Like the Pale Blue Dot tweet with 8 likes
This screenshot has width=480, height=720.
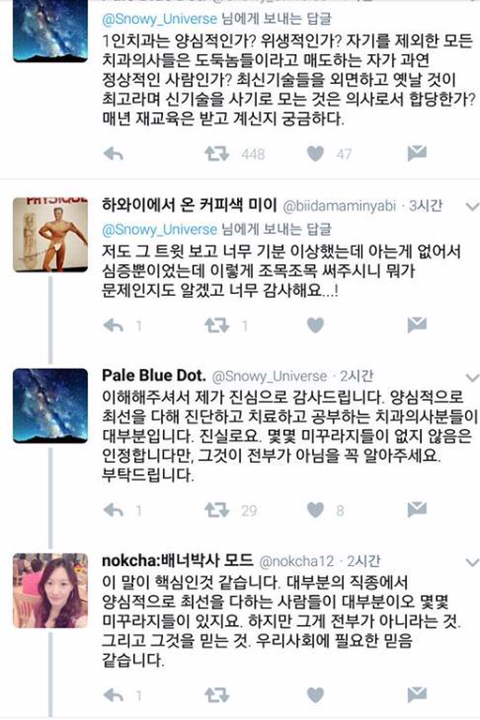coord(315,510)
